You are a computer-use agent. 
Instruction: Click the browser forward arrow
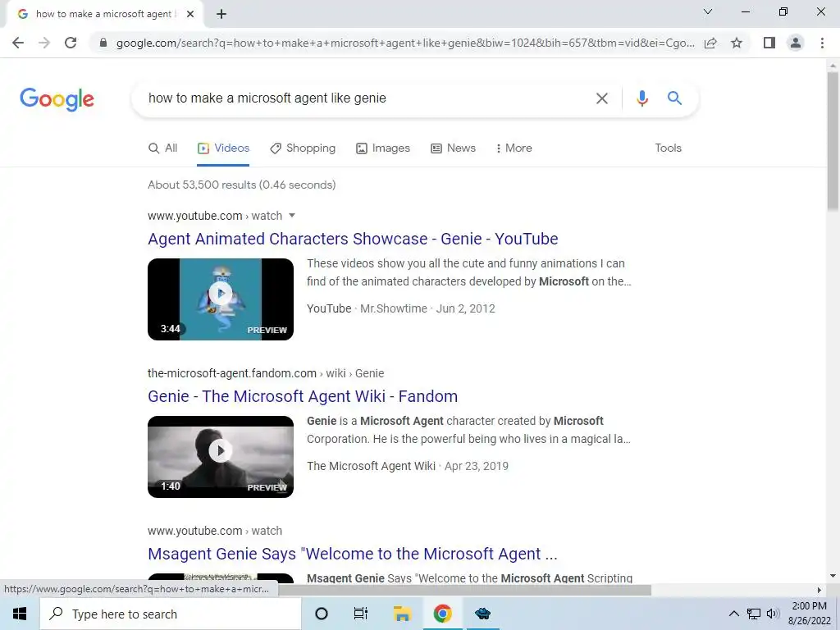[44, 43]
